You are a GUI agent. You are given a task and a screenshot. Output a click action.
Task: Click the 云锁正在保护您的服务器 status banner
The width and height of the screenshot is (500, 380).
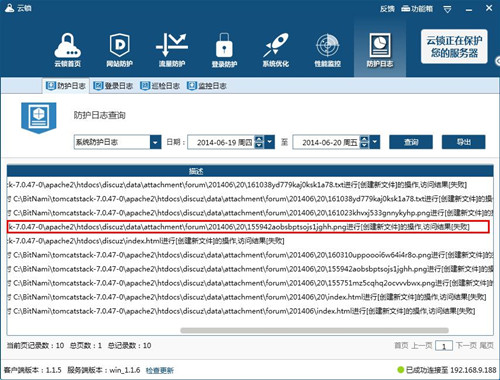(454, 46)
